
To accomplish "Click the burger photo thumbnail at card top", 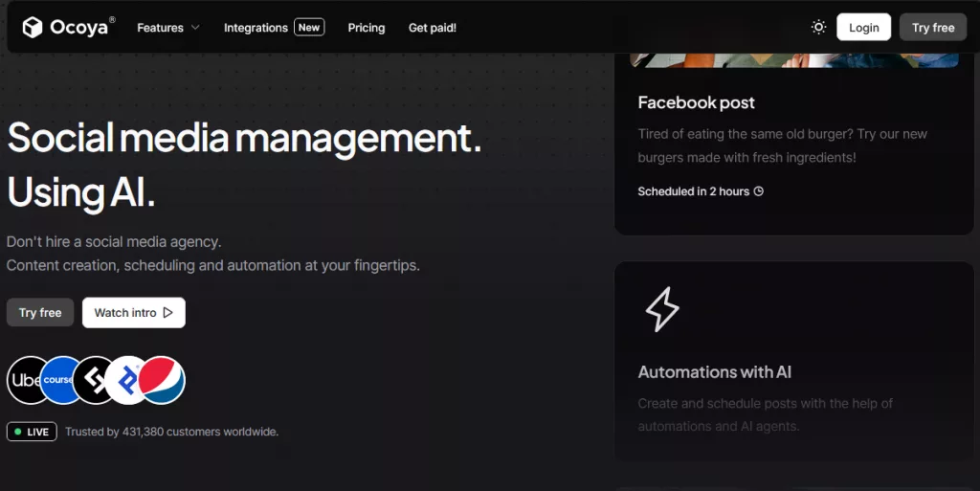I will coord(793,60).
